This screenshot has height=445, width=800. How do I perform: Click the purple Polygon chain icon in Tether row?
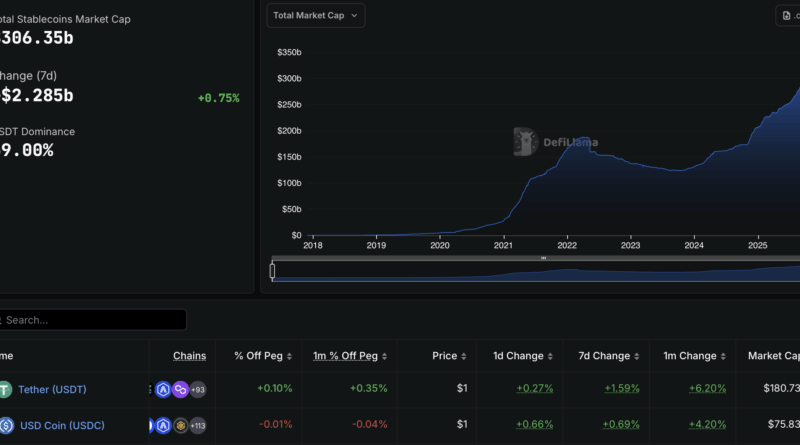point(180,390)
